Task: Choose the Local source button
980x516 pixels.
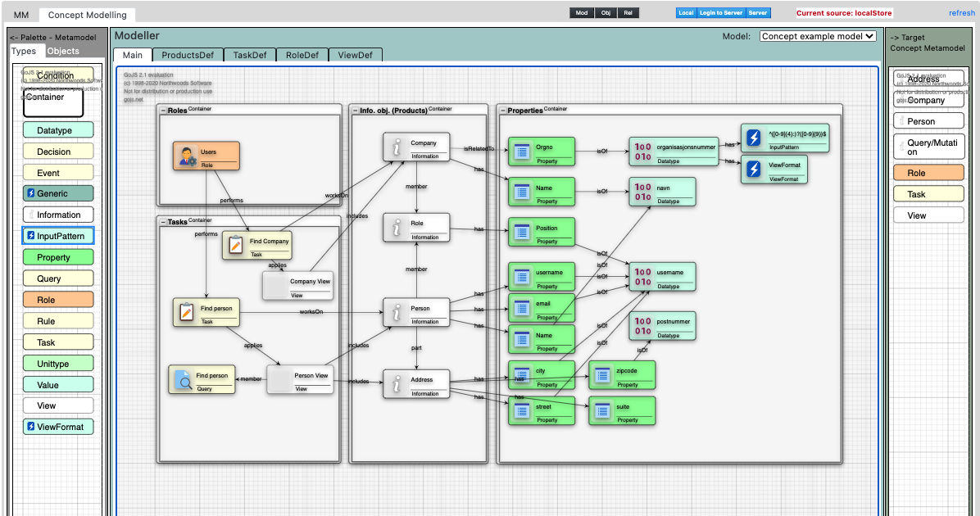Action: pos(687,12)
